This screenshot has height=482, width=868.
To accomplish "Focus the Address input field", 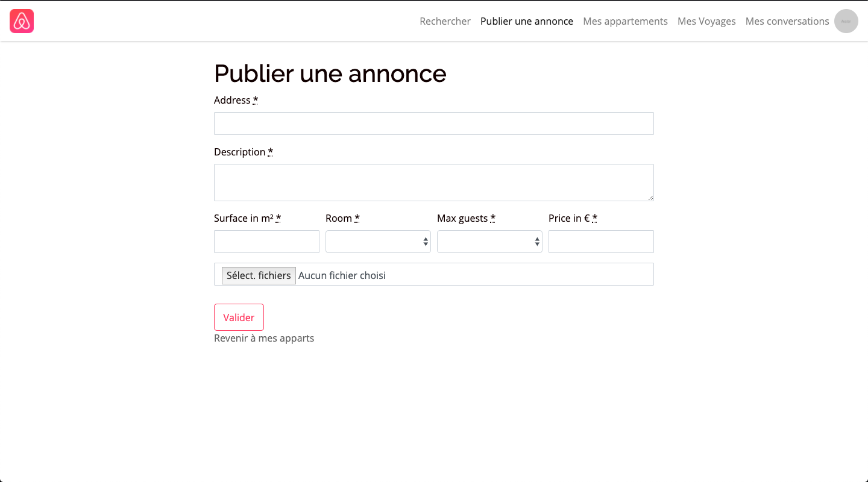I will pyautogui.click(x=434, y=124).
